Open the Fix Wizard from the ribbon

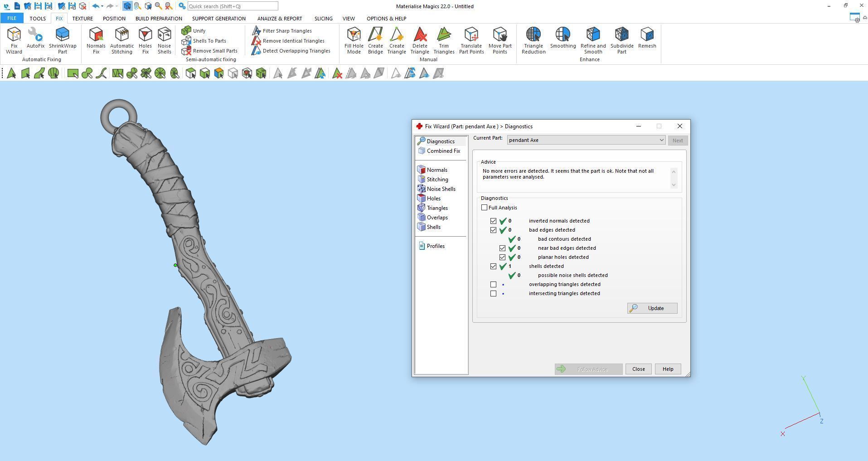(14, 40)
